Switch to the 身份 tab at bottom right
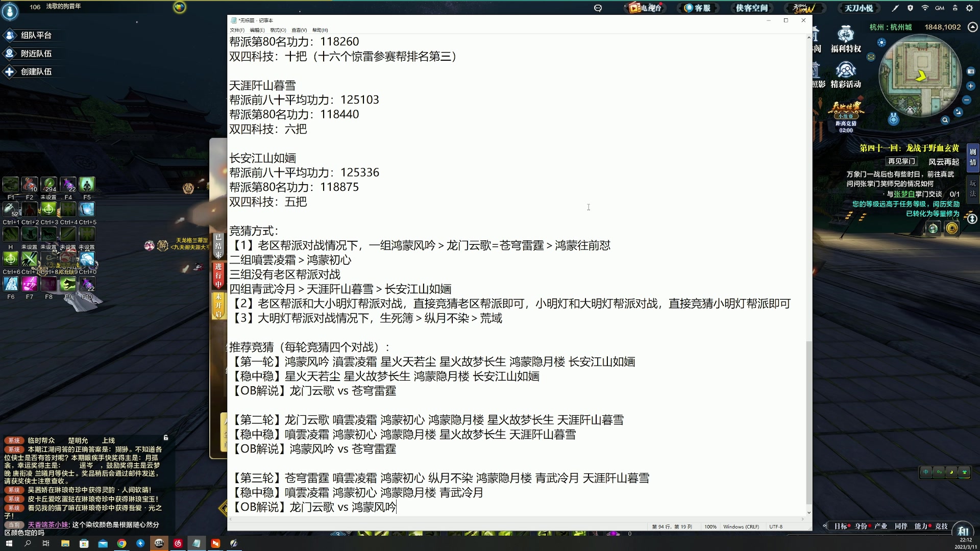 coord(861,526)
